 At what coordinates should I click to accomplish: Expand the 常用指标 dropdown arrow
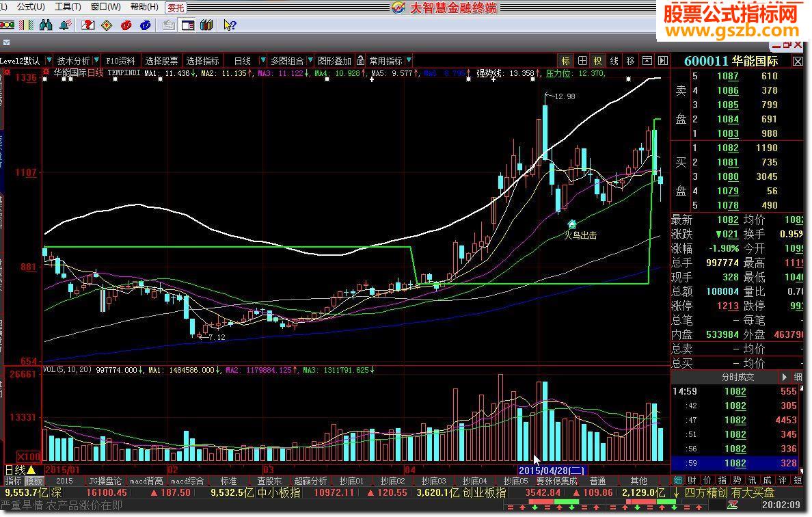pyautogui.click(x=409, y=61)
